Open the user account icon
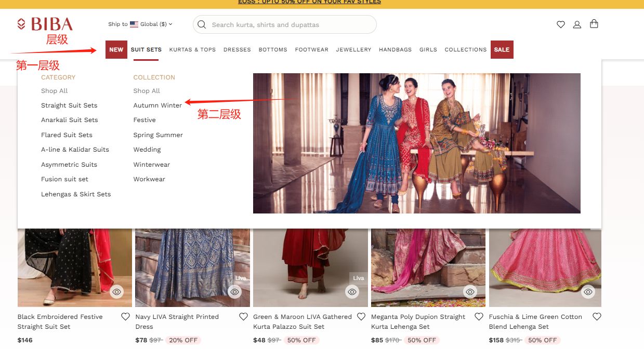The width and height of the screenshot is (644, 361). click(577, 24)
